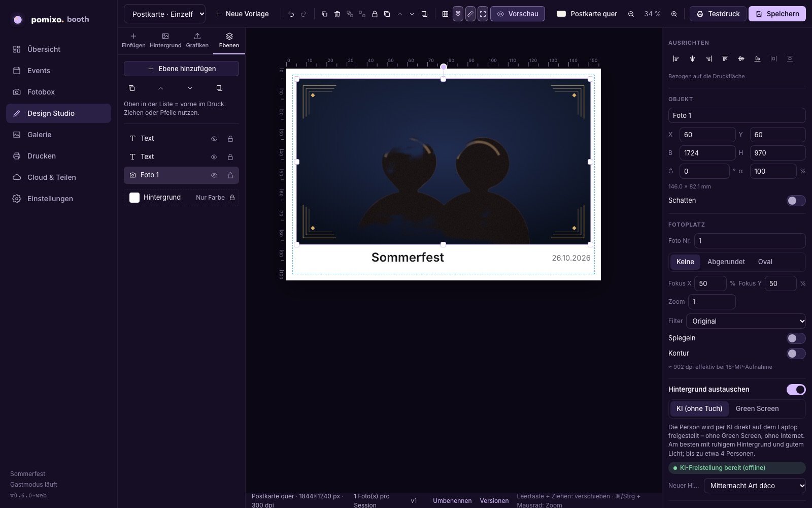Click the Foto Nr. input field
Screen dimensions: 812x508
click(x=750, y=241)
